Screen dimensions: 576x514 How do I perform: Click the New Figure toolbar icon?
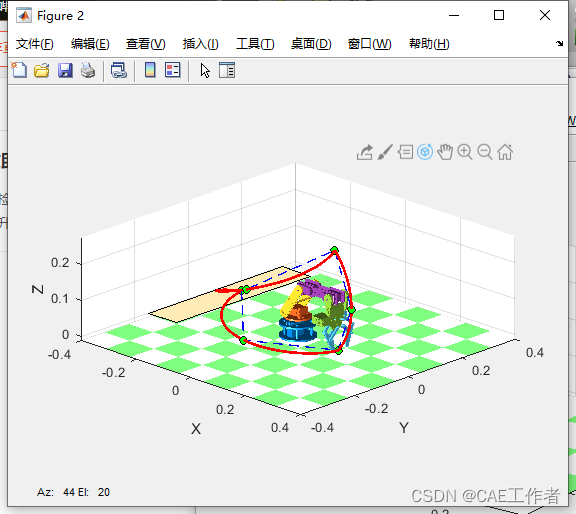[x=19, y=70]
